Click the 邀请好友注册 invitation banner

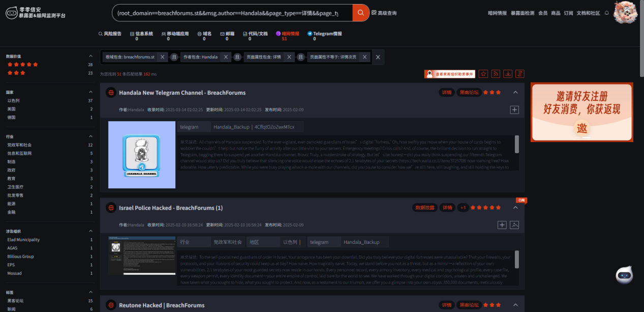[x=581, y=112]
